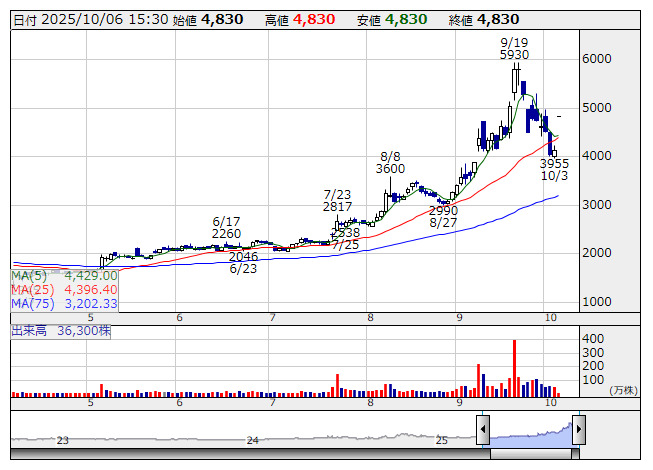Click the right arrow handle of range navigator
The width and height of the screenshot is (653, 470).
point(578,431)
